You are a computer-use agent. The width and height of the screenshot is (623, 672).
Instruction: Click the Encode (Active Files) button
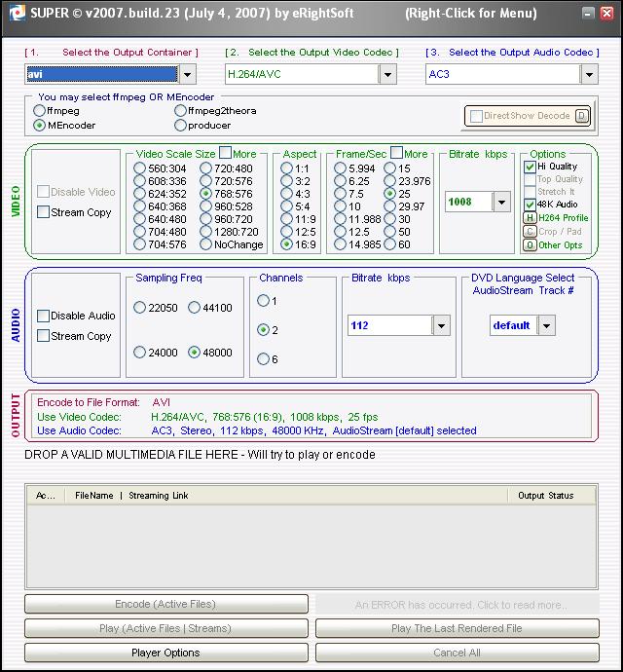(166, 604)
